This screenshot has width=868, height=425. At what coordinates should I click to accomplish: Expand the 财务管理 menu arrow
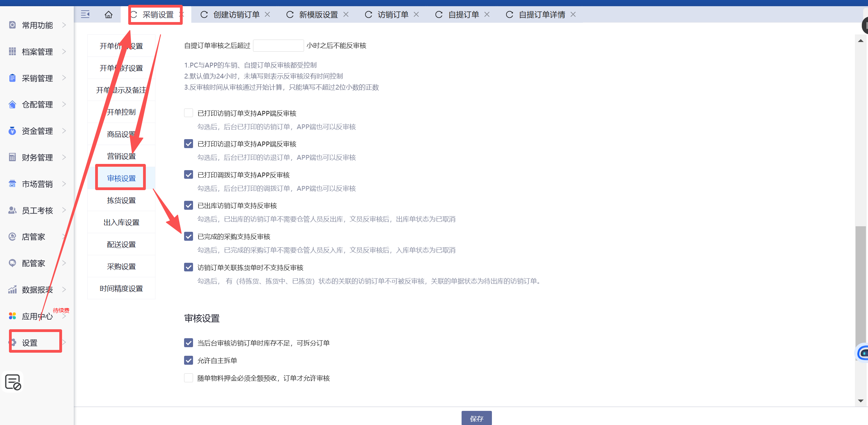[x=64, y=157]
